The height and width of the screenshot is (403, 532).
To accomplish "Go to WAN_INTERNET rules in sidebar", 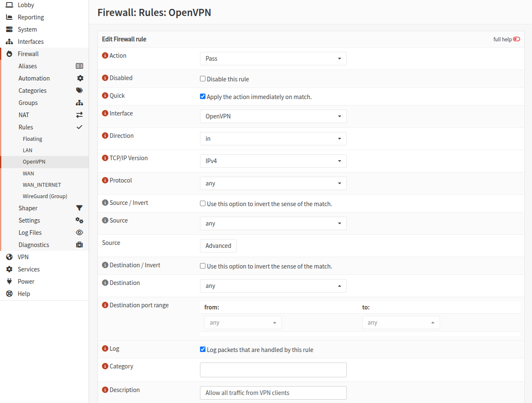I will pos(42,185).
